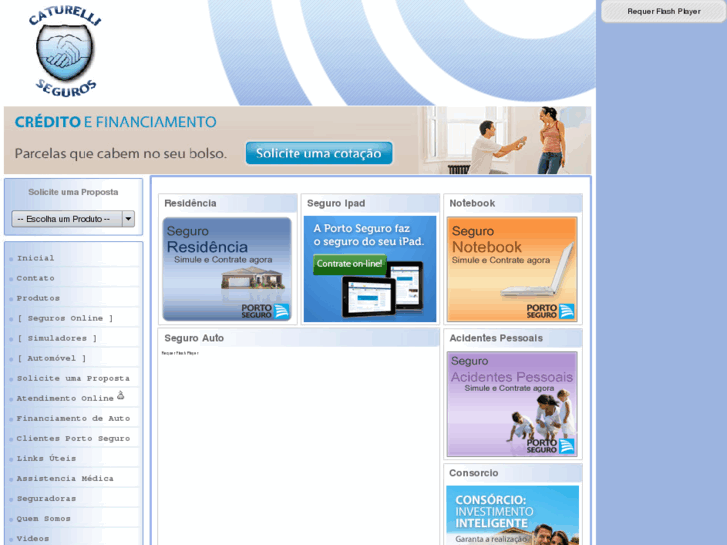Open [ Automóvel ] menu entry
The height and width of the screenshot is (545, 727).
(51, 358)
